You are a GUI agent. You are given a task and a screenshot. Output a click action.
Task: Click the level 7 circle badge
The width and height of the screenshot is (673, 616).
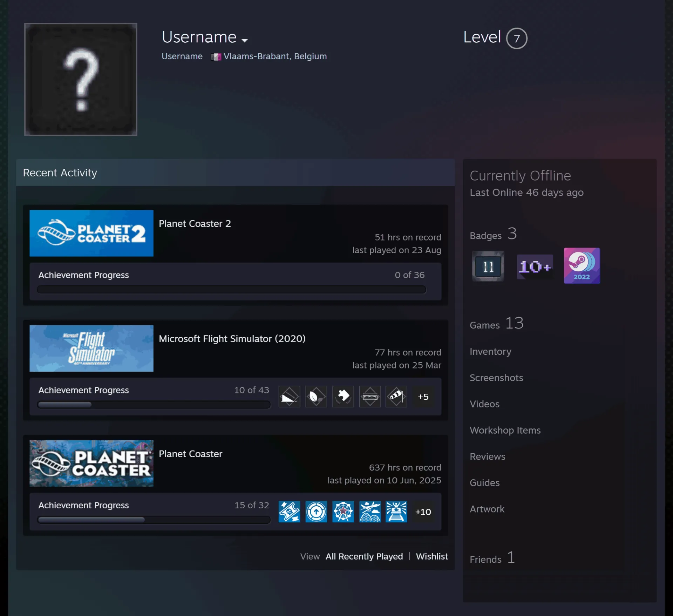[x=516, y=38]
